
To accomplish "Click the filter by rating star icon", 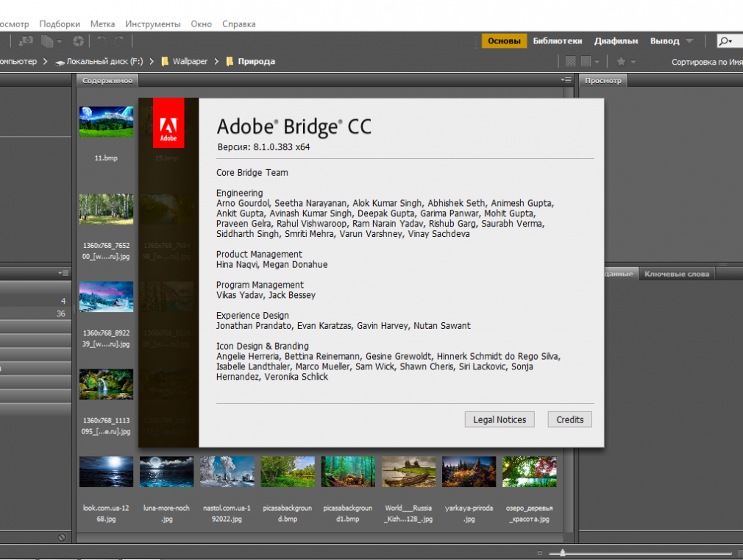I will point(621,61).
